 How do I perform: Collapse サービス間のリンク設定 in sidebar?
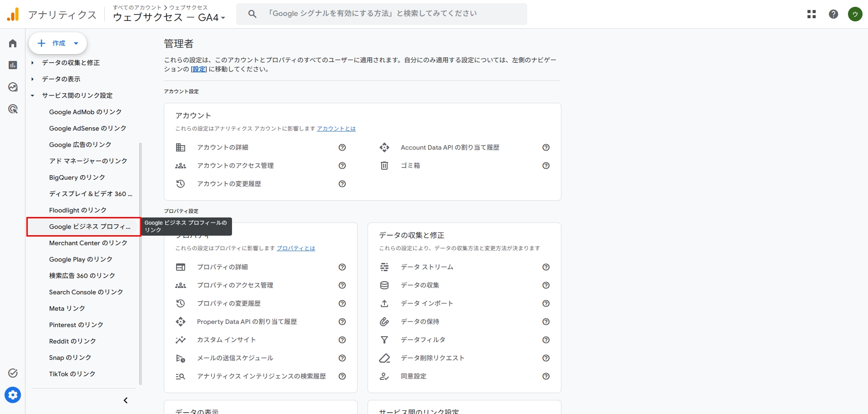pos(32,96)
